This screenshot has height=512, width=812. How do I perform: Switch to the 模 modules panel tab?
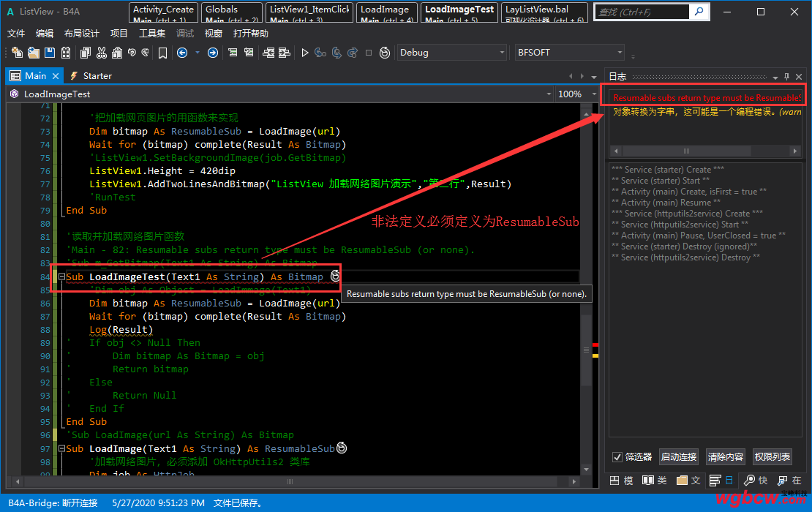(621, 481)
